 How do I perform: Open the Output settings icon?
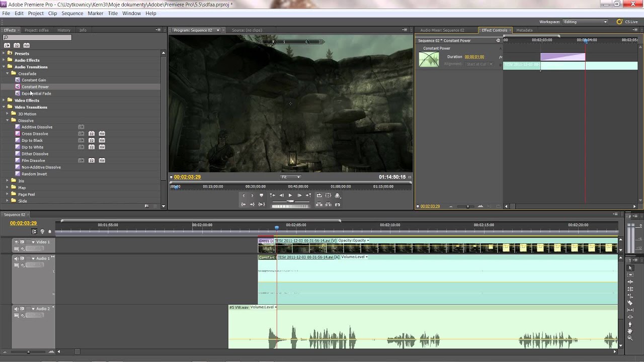coord(338,195)
